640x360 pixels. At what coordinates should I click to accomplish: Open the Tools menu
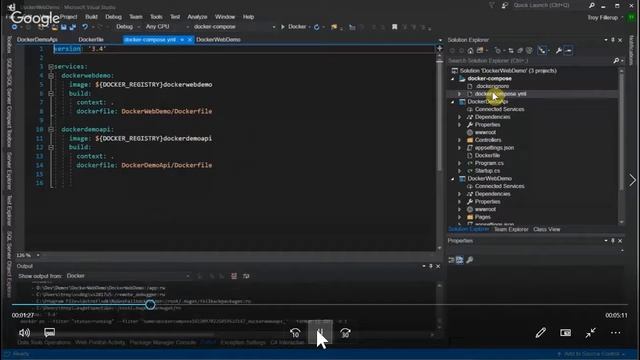coord(156,17)
